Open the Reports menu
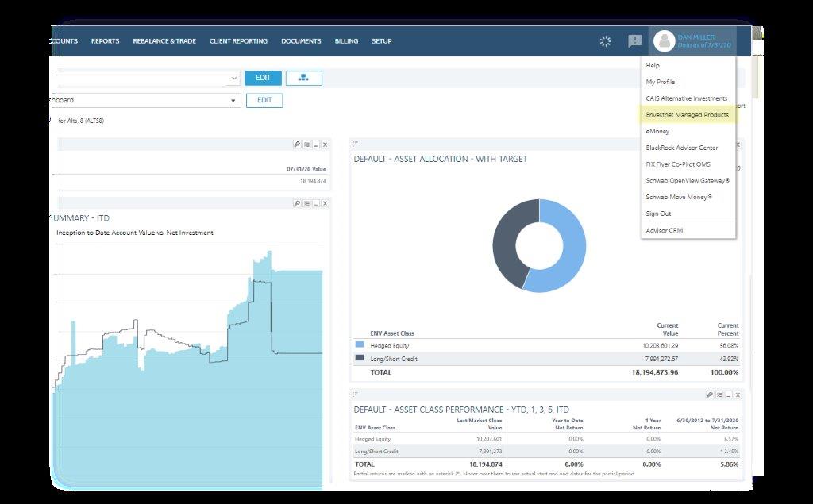This screenshot has width=813, height=504. pos(106,41)
